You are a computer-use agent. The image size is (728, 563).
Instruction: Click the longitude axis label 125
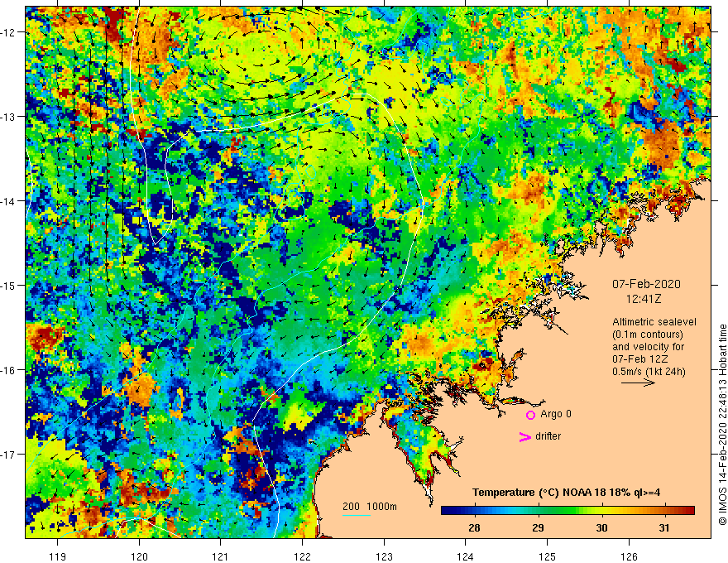(548, 556)
